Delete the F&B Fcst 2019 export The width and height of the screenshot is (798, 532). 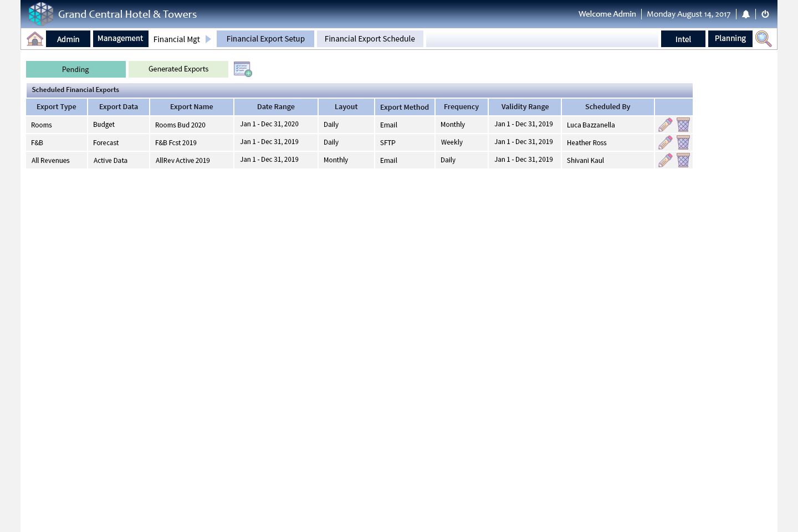click(683, 142)
